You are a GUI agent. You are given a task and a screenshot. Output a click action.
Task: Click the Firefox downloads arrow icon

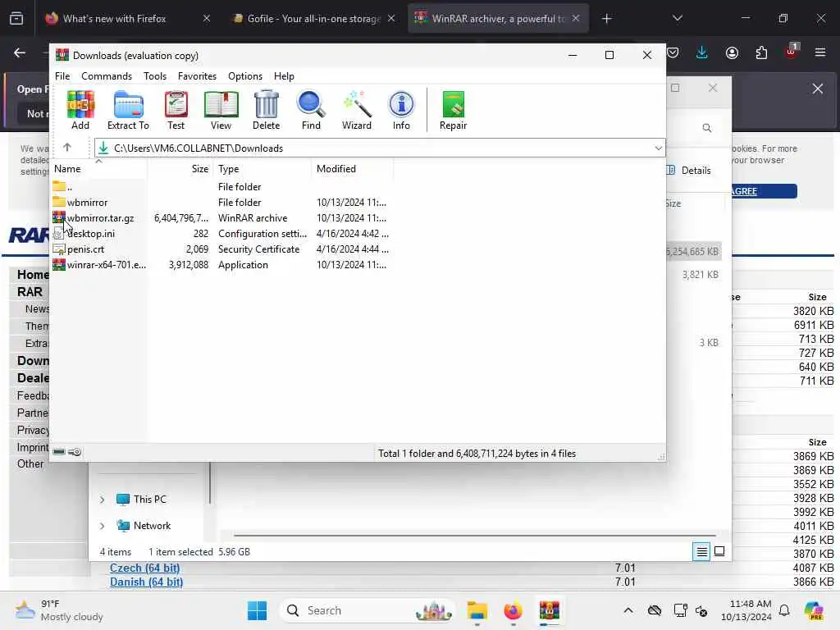coord(702,52)
